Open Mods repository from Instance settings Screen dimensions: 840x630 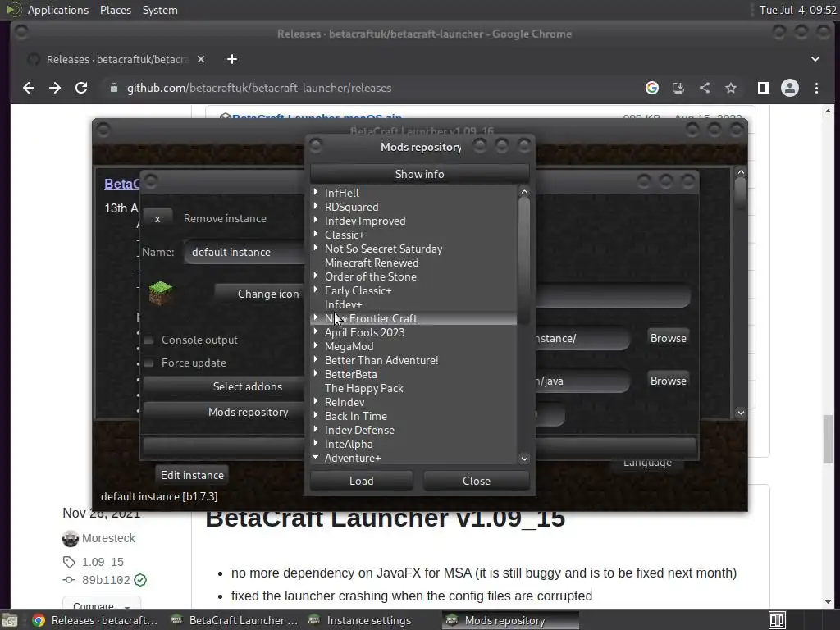[x=224, y=412]
